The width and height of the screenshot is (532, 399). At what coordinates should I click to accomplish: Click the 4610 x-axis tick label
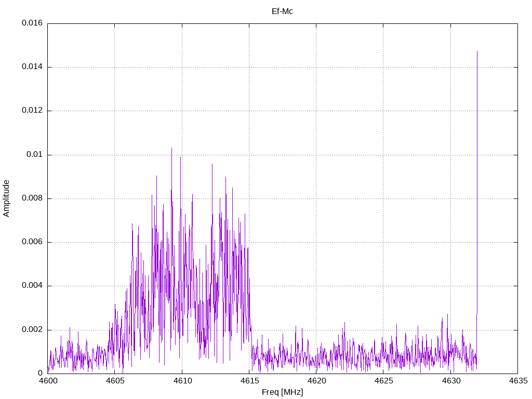coord(182,381)
